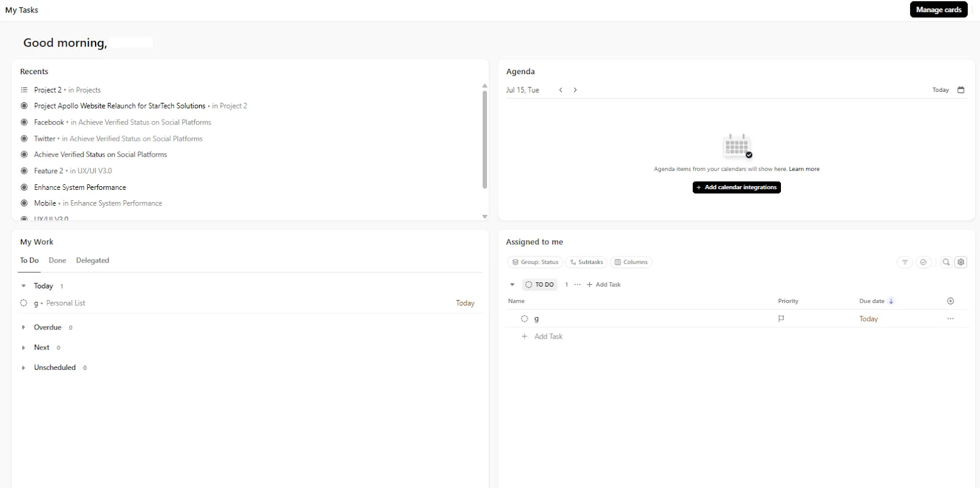980x488 pixels.
Task: Click search icon in Assigned to me
Action: tap(946, 262)
